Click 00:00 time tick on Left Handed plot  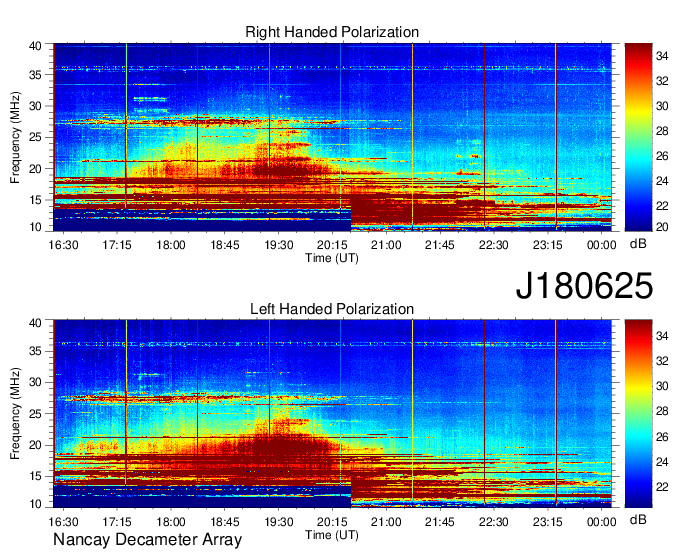[x=602, y=522]
